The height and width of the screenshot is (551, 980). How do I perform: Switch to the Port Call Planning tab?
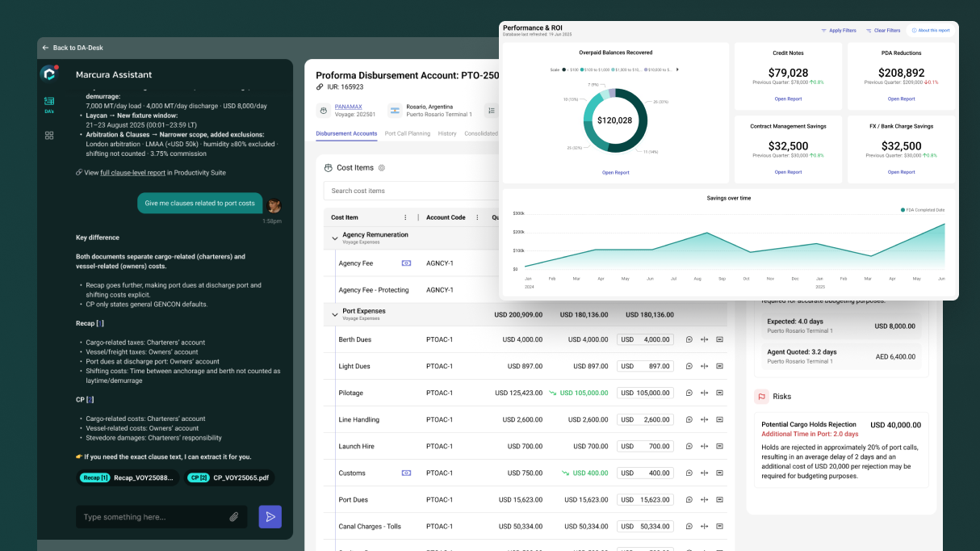pyautogui.click(x=407, y=133)
